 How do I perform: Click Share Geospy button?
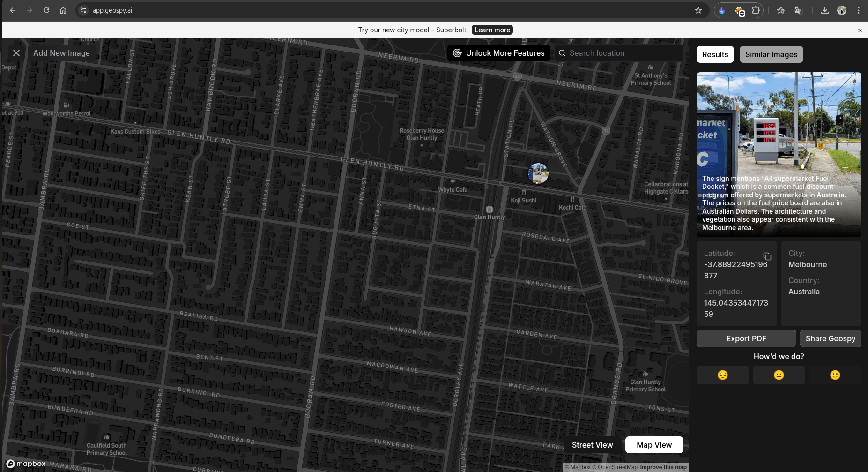831,338
